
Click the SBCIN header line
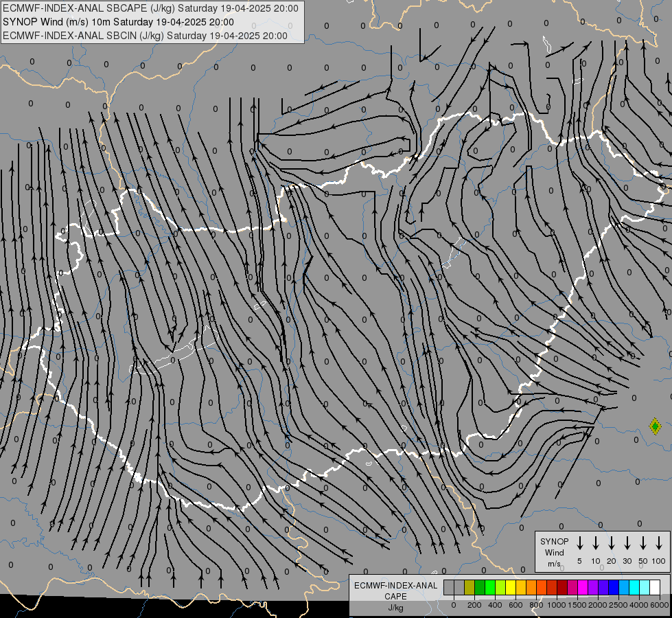tap(145, 36)
